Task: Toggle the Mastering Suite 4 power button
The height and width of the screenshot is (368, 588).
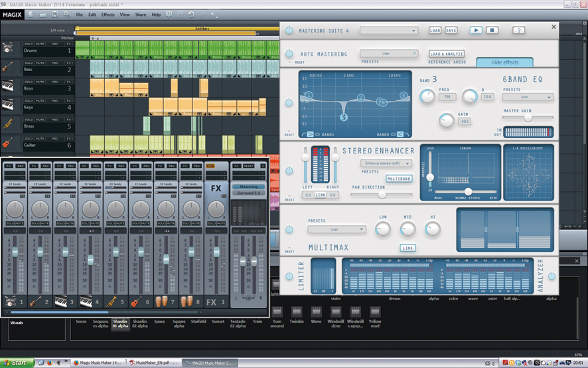Action: 289,31
